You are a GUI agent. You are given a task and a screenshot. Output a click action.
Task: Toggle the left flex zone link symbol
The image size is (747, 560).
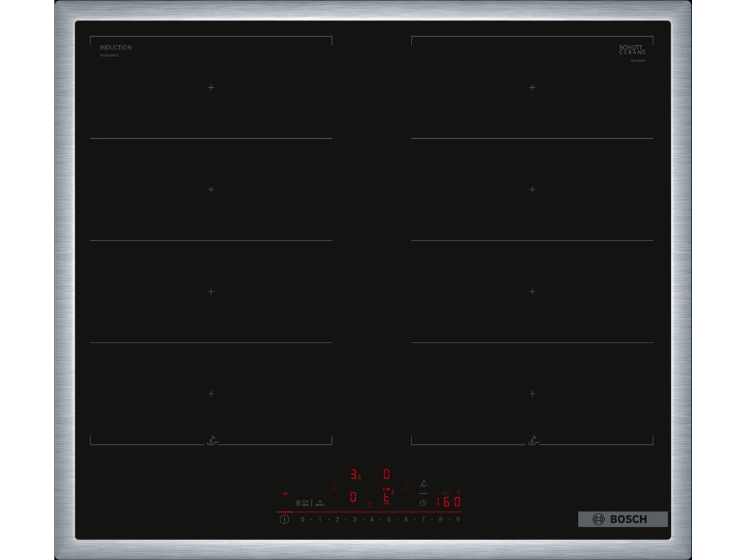tap(334, 485)
